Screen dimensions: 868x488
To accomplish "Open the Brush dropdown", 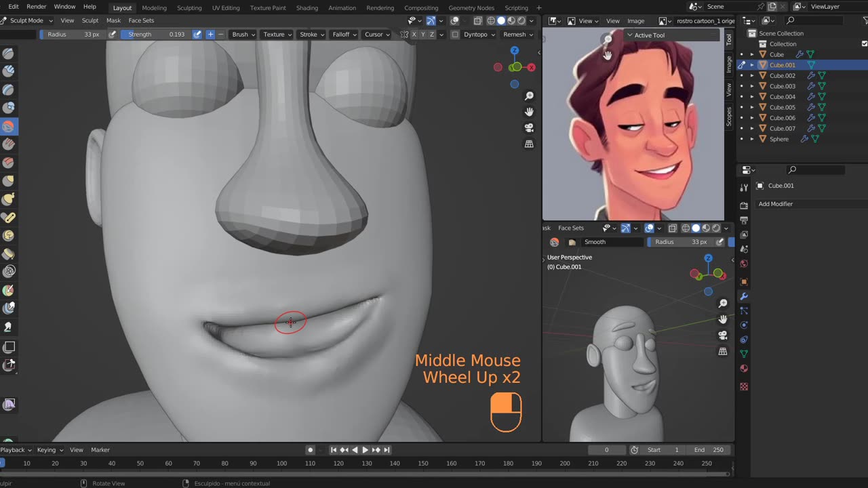I will click(x=243, y=35).
